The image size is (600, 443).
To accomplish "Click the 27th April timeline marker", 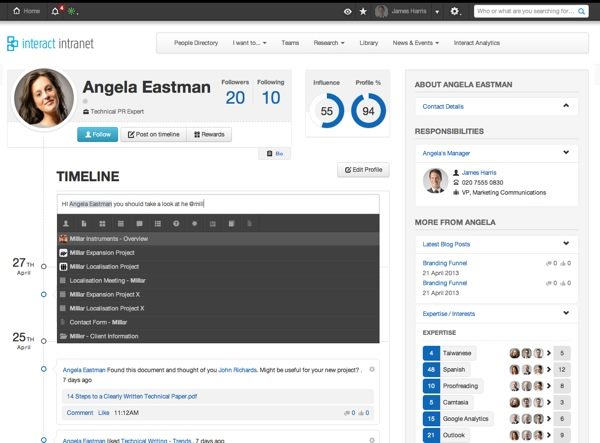I will pyautogui.click(x=44, y=266).
